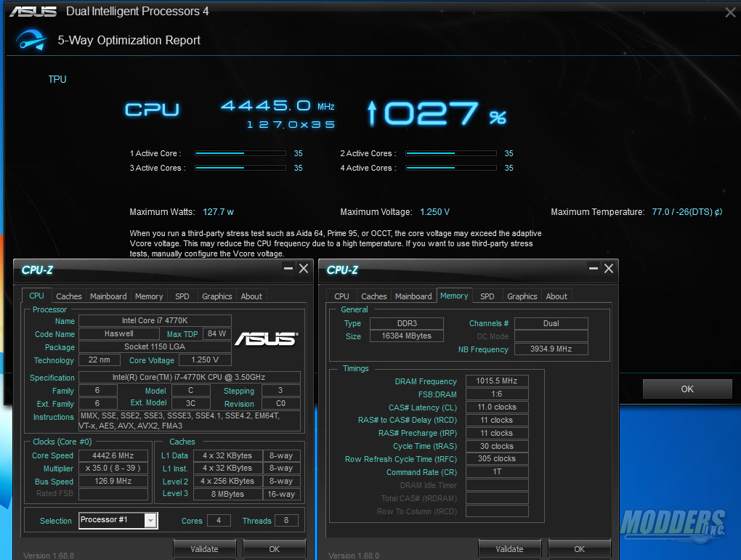Click the Package field showing Socket 1150 LGA
The image size is (741, 560).
pyautogui.click(x=155, y=347)
